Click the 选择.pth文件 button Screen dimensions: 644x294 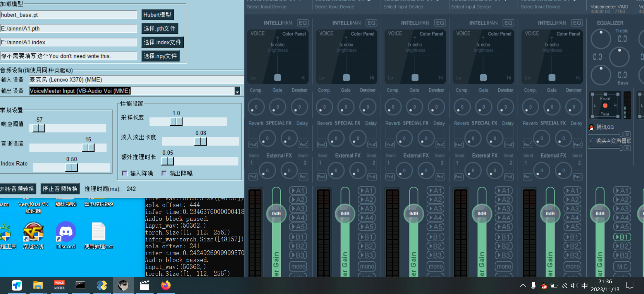[x=160, y=29]
